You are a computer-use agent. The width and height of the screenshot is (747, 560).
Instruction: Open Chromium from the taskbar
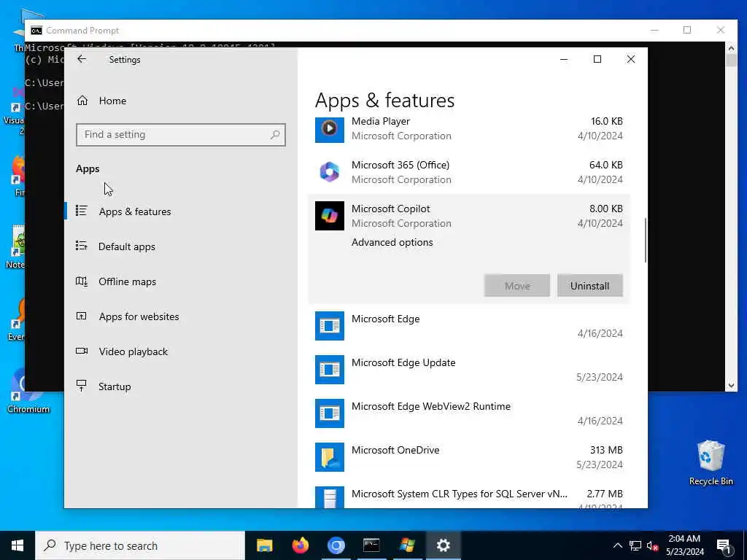[x=336, y=545]
